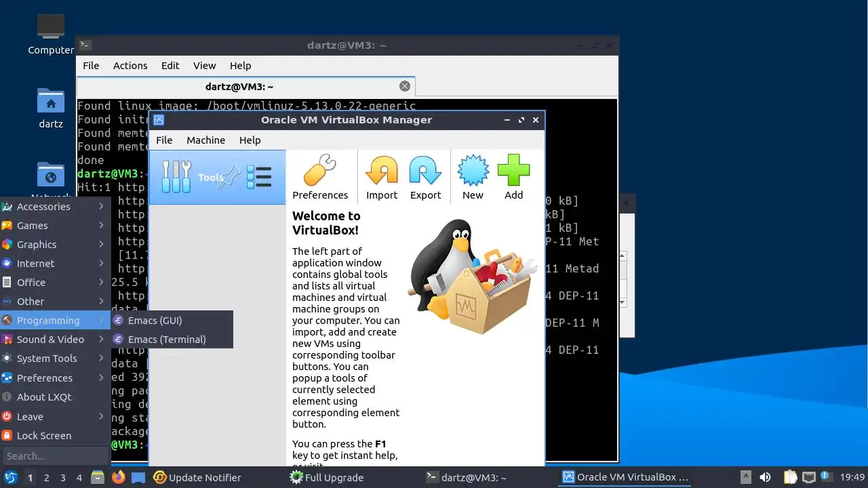Expand the Office submenu

[x=55, y=282]
